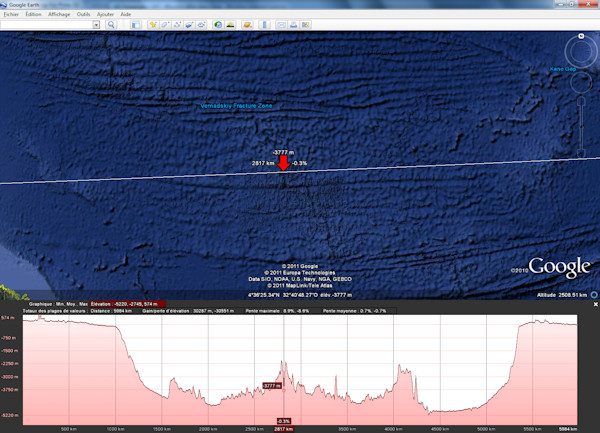Toggle sunlight across landscape icon

[x=230, y=25]
